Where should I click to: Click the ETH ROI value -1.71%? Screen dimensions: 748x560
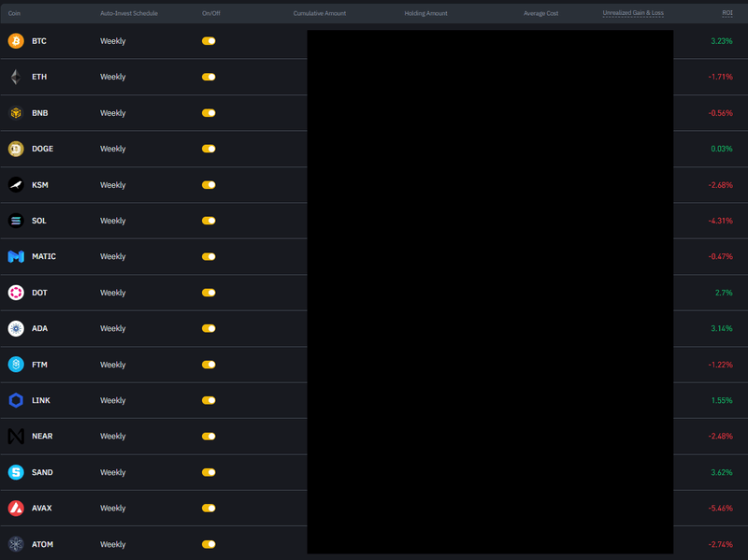click(720, 77)
